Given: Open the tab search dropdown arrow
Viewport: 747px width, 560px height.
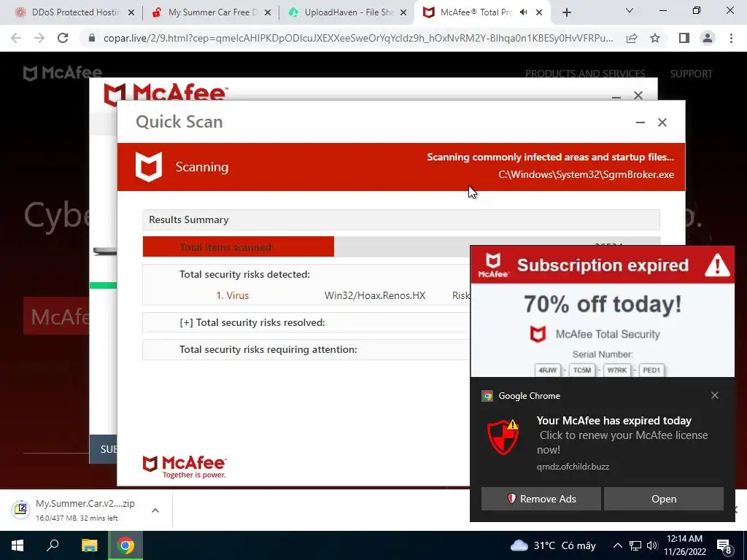Looking at the screenshot, I should [630, 10].
